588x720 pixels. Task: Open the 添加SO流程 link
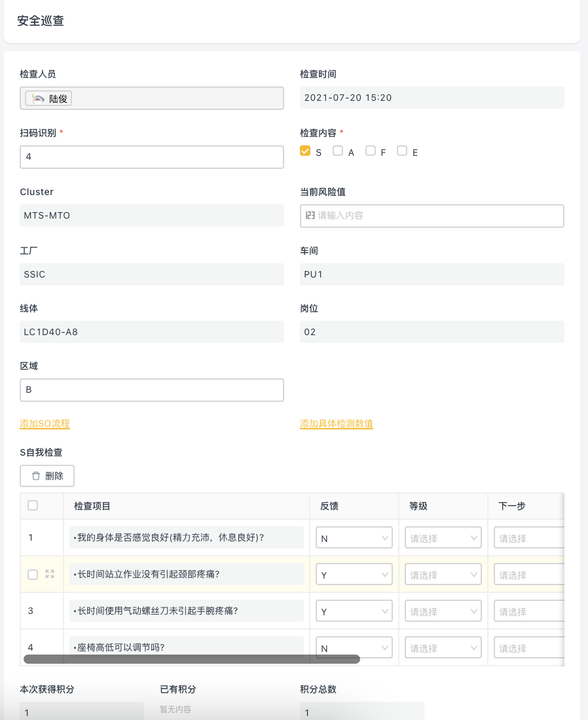point(45,424)
